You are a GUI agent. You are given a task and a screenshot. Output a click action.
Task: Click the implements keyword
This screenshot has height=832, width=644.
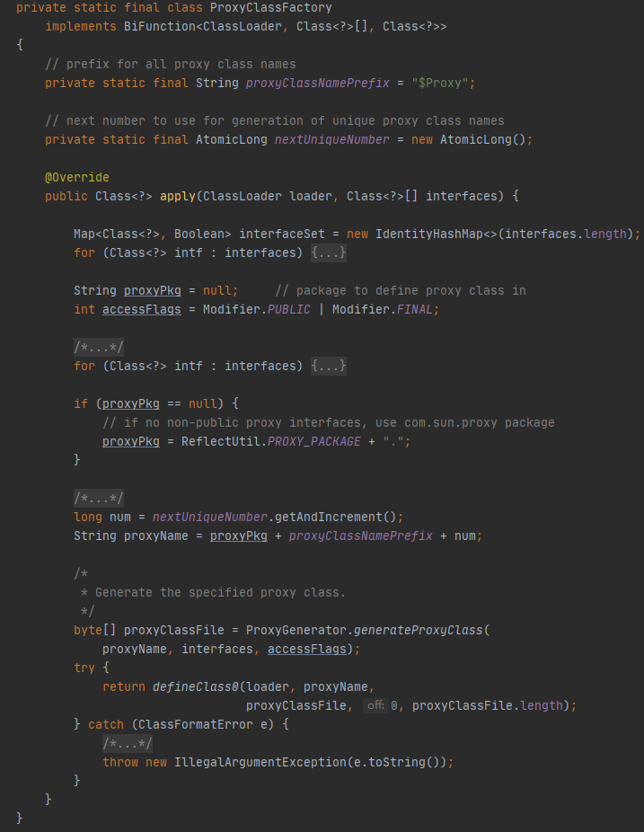click(81, 27)
